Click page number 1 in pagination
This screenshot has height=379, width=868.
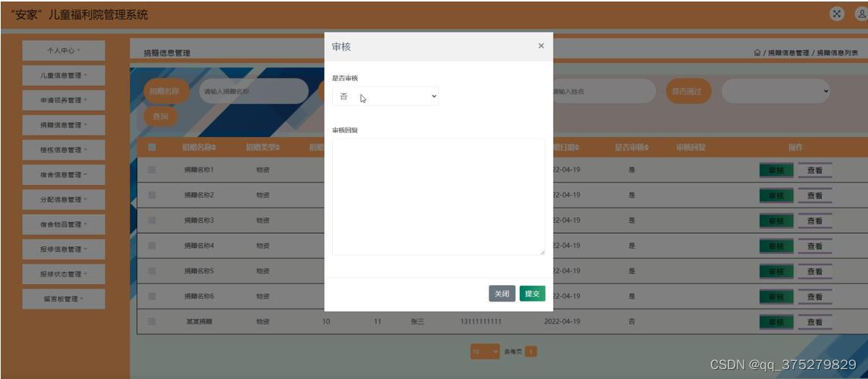click(531, 352)
